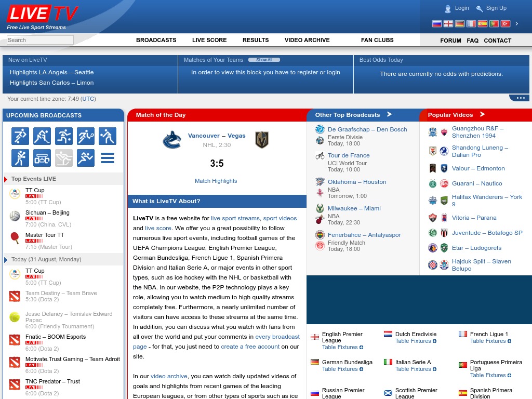Switch language with the Spanish flag
This screenshot has width=532, height=399.
(x=483, y=23)
